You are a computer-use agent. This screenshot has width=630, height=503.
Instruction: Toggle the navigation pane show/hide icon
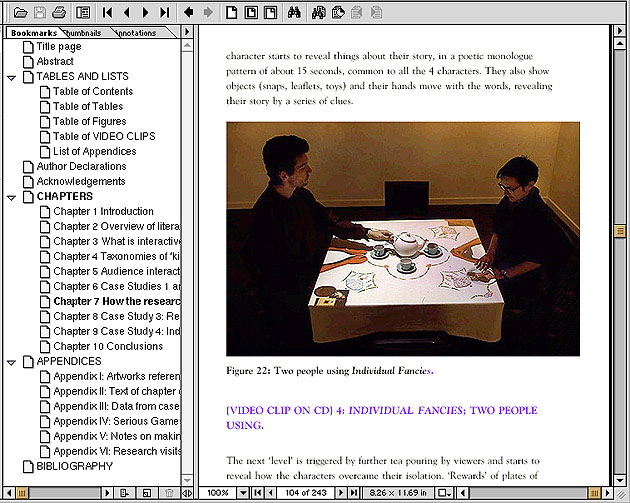(83, 13)
